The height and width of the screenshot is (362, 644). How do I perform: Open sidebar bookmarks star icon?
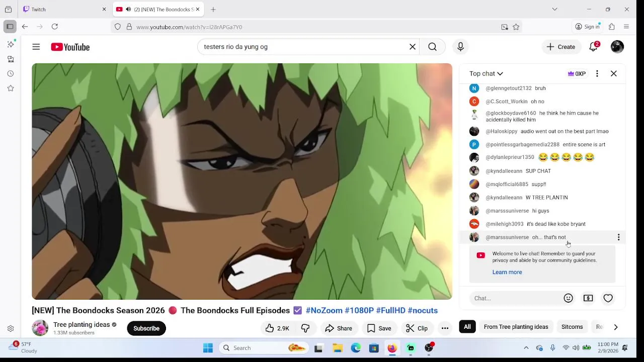point(11,88)
